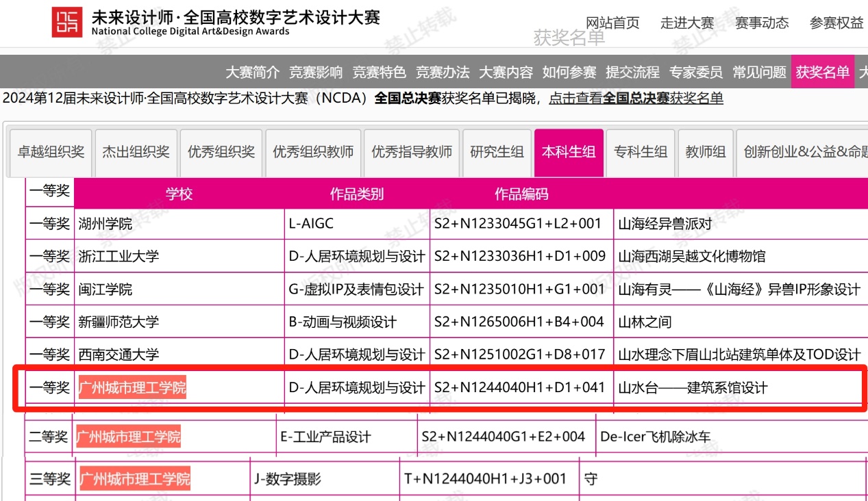Select 参赛权益 in the top navigation
This screenshot has width=868, height=501.
click(836, 23)
